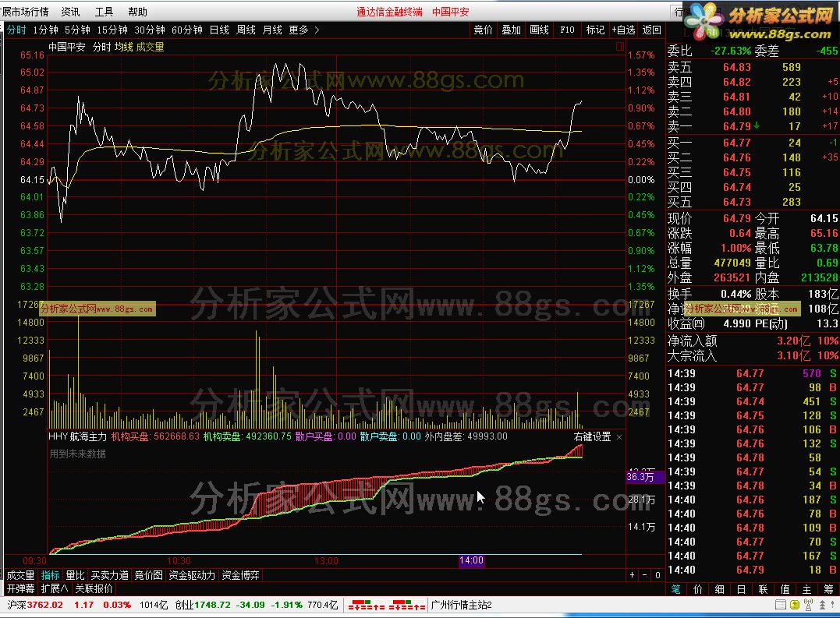Switch to the 15分钟 period

(x=112, y=30)
